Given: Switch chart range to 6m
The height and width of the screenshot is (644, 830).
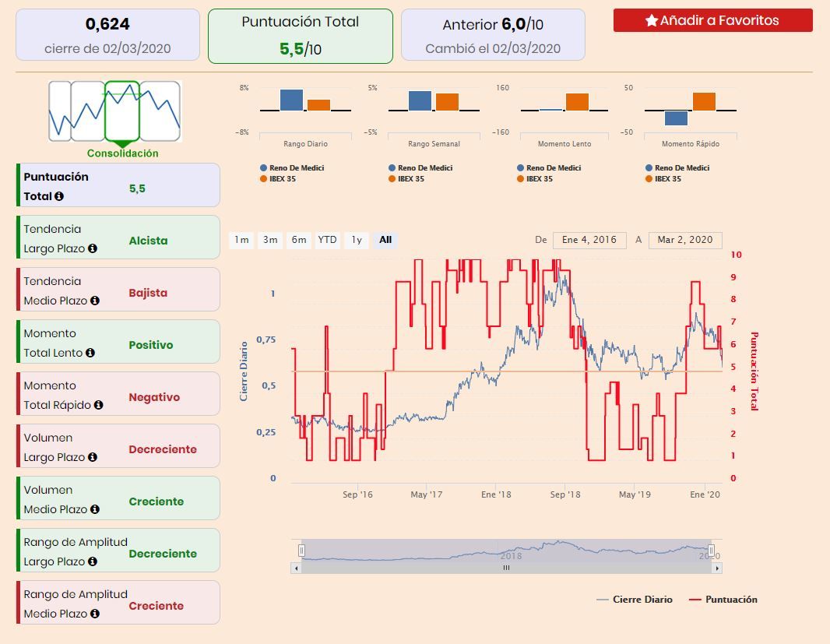Looking at the screenshot, I should coord(299,240).
